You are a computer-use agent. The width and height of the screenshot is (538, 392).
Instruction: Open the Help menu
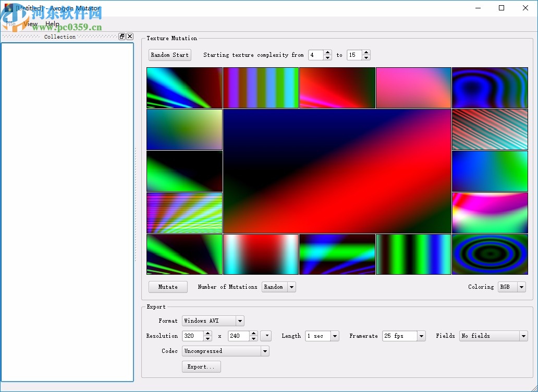pos(52,24)
